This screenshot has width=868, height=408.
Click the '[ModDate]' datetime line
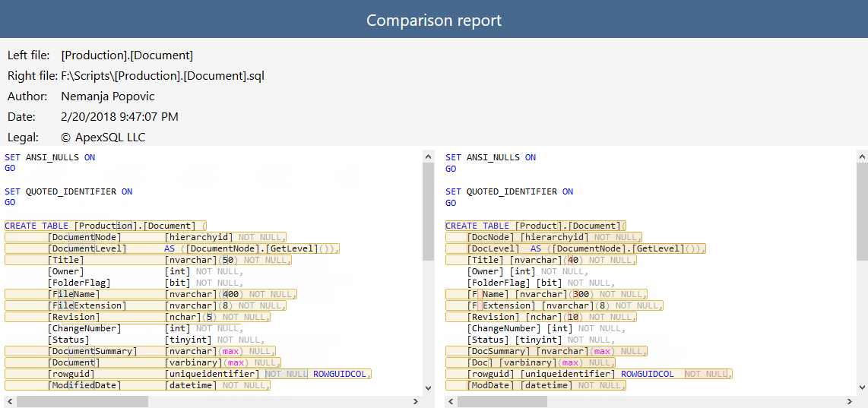(x=536, y=385)
